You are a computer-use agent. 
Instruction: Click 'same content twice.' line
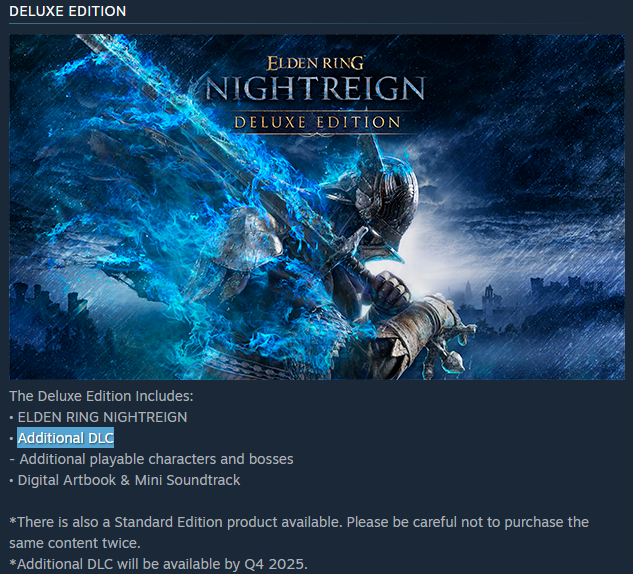coord(75,543)
